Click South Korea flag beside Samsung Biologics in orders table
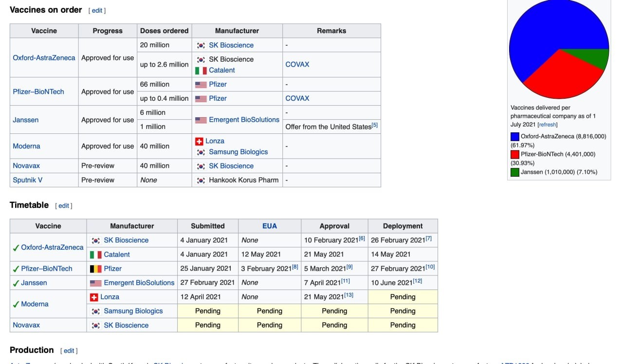Image resolution: width=623 pixels, height=364 pixels. click(201, 152)
